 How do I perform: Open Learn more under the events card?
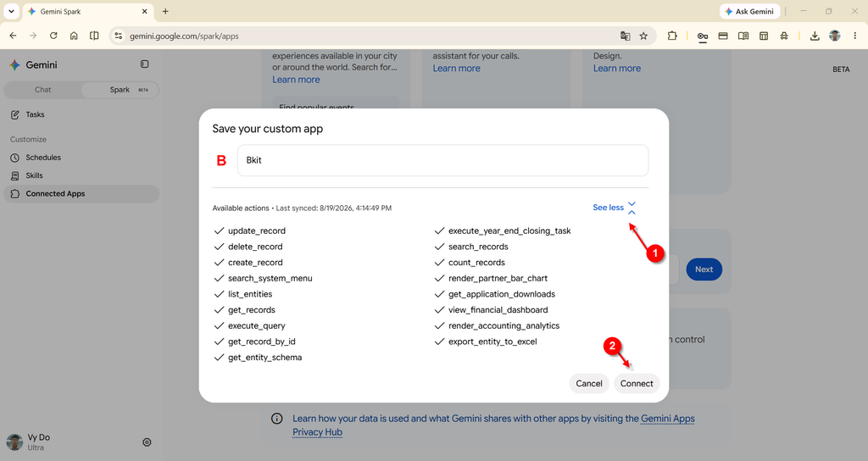click(x=296, y=80)
